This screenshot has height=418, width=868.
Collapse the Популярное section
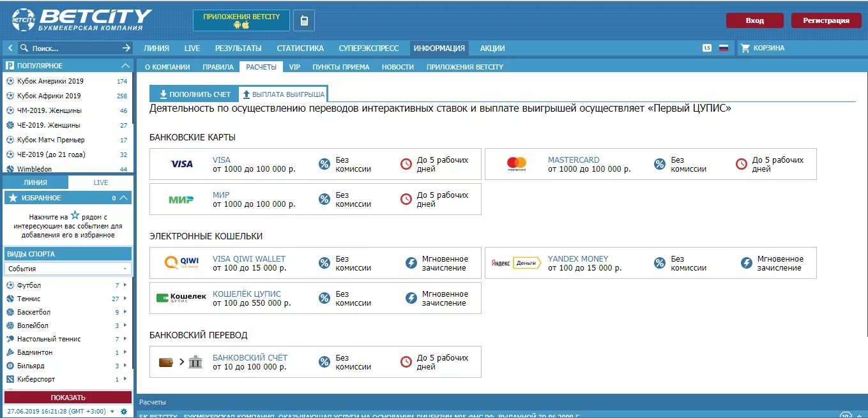click(x=125, y=66)
